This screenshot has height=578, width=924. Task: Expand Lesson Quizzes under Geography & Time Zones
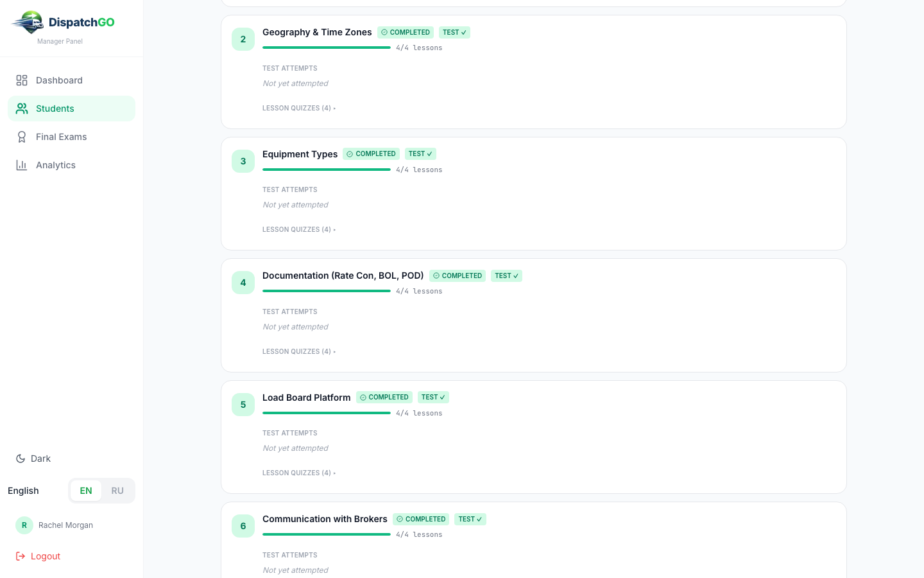point(299,108)
